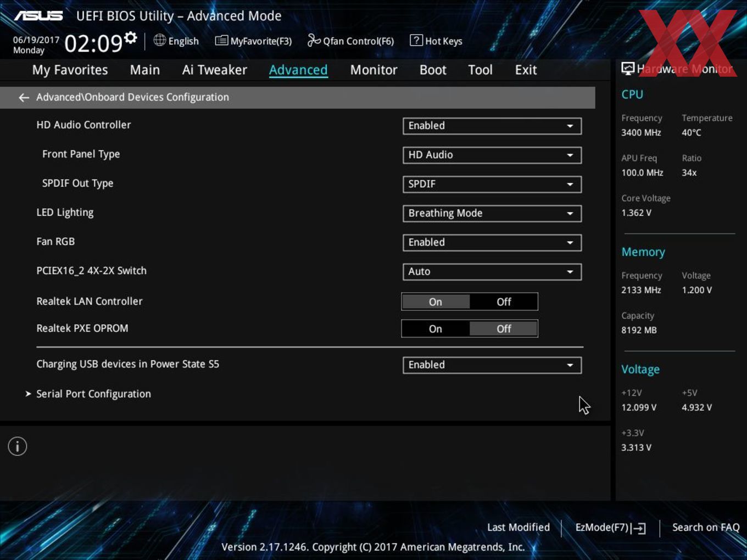The height and width of the screenshot is (560, 747).
Task: Select the Realtek LAN Controller label
Action: click(90, 301)
